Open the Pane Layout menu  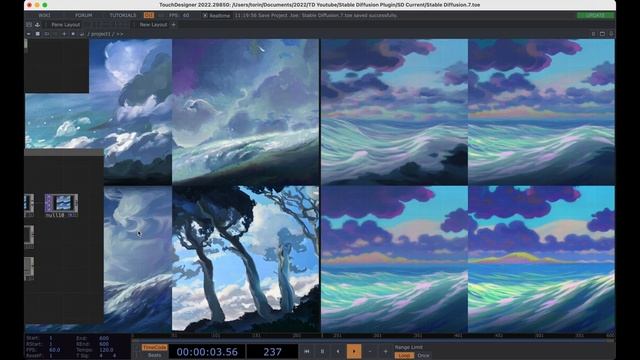point(66,25)
